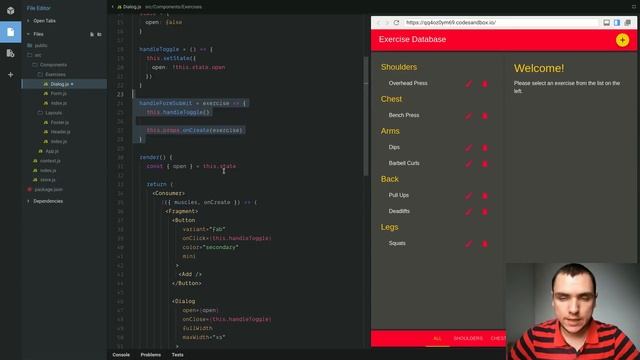Viewport: 640px width, 360px height.
Task: Open Form.js in the file tree
Action: coord(58,94)
